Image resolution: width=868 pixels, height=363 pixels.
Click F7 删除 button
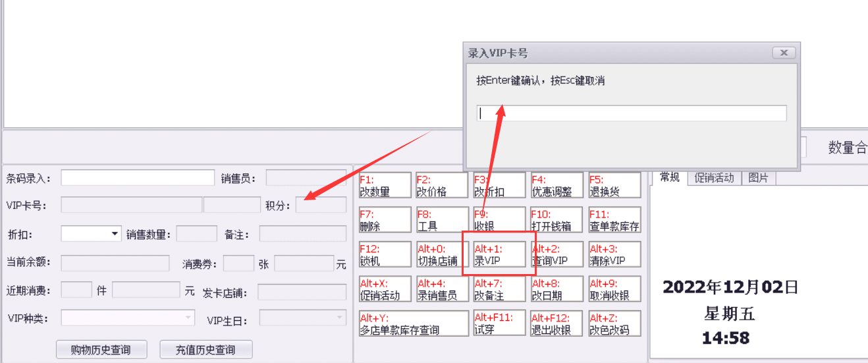[x=385, y=220]
